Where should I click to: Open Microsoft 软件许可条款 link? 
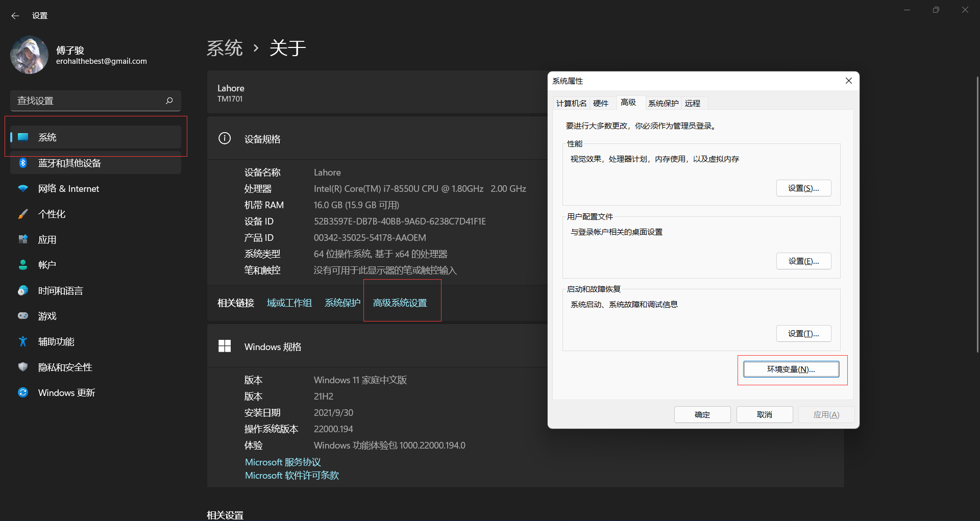(x=292, y=475)
